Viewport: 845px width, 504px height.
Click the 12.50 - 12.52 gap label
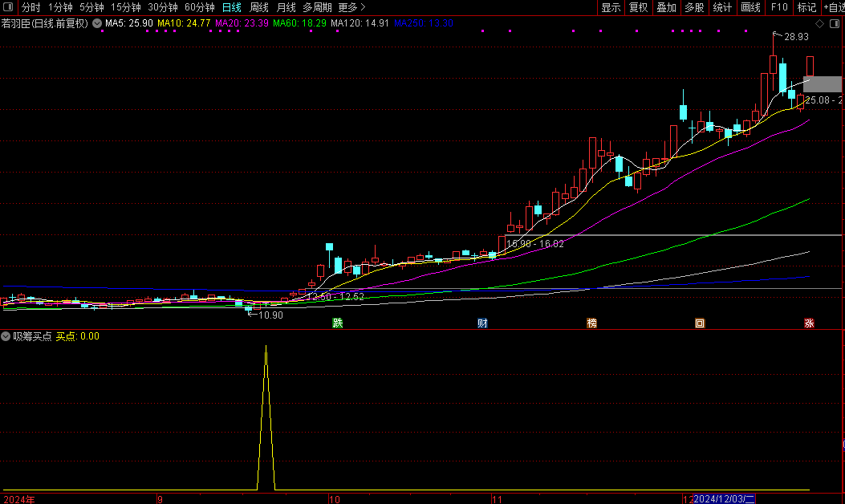pyautogui.click(x=335, y=296)
